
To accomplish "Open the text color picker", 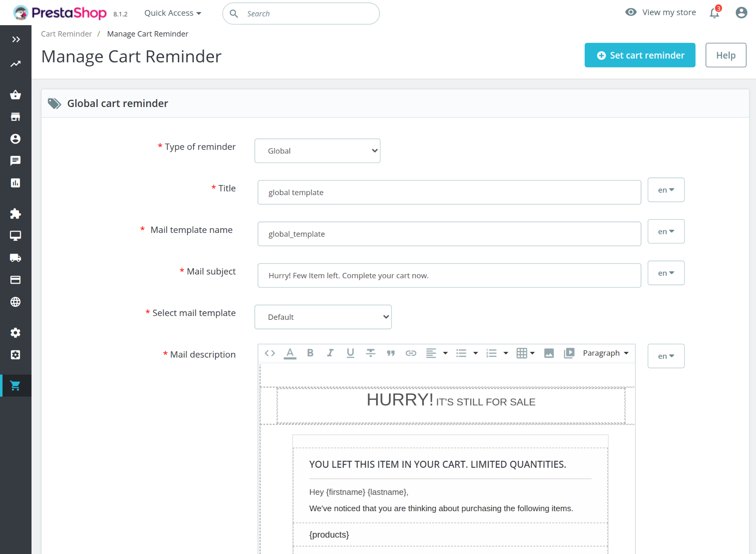I will [x=290, y=353].
